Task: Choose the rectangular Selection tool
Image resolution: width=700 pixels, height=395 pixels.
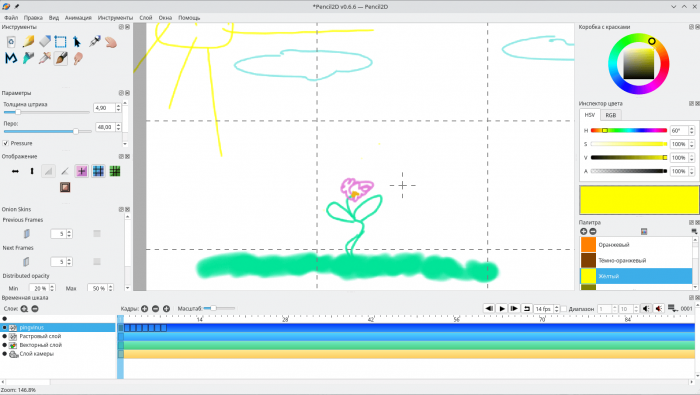Action: [61, 42]
